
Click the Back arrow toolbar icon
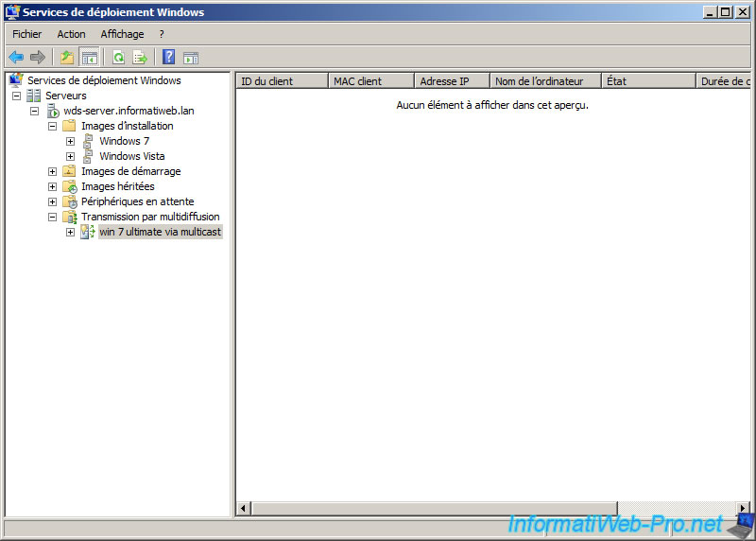pyautogui.click(x=16, y=58)
